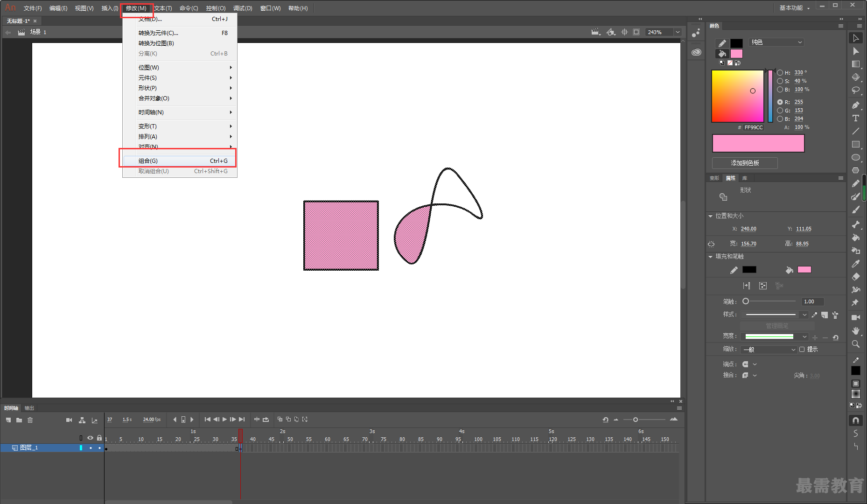
Task: Select the Subselection tool
Action: pyautogui.click(x=855, y=51)
